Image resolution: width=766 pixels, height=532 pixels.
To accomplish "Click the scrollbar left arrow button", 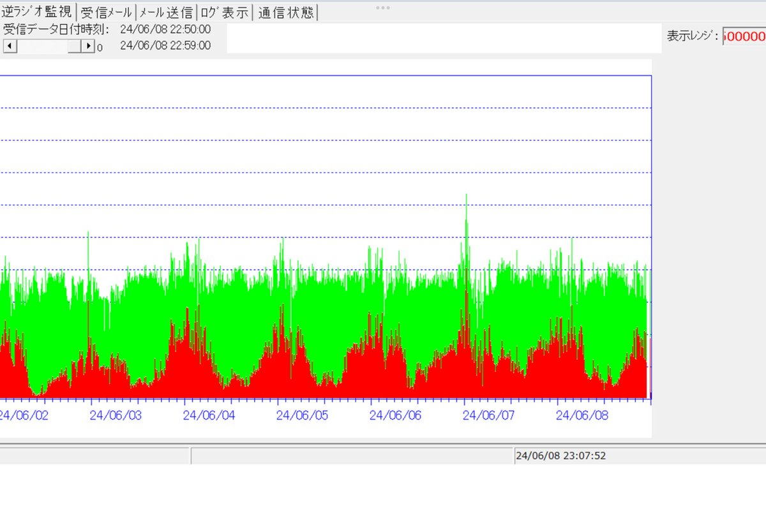I will 10,46.
